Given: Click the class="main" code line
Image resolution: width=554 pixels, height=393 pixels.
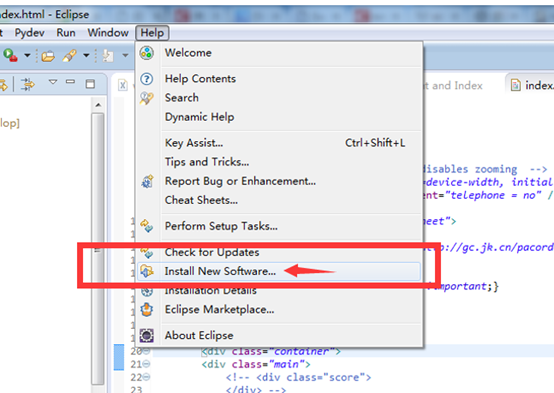Looking at the screenshot, I should [x=256, y=364].
